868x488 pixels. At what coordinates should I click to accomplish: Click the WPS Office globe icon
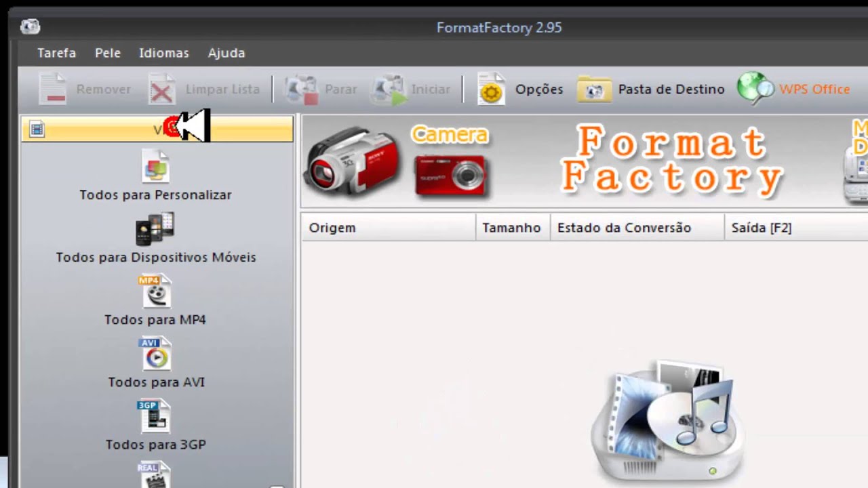pyautogui.click(x=755, y=89)
